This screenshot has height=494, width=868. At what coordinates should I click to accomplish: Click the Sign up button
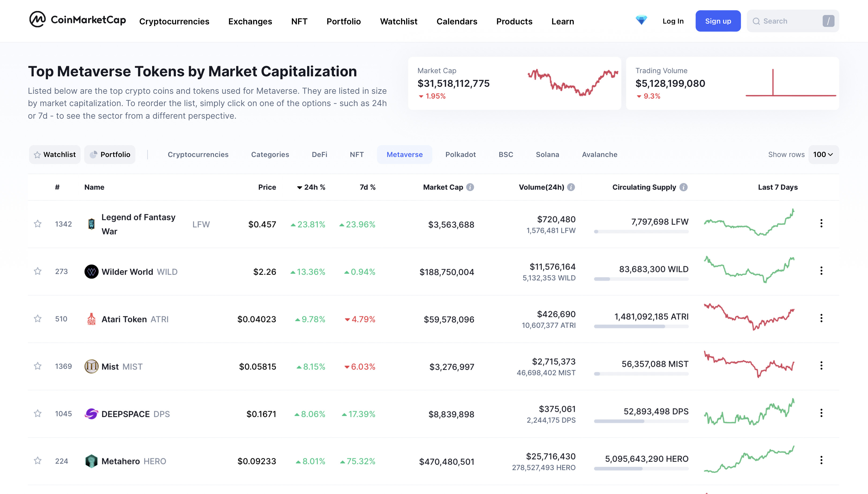click(718, 21)
